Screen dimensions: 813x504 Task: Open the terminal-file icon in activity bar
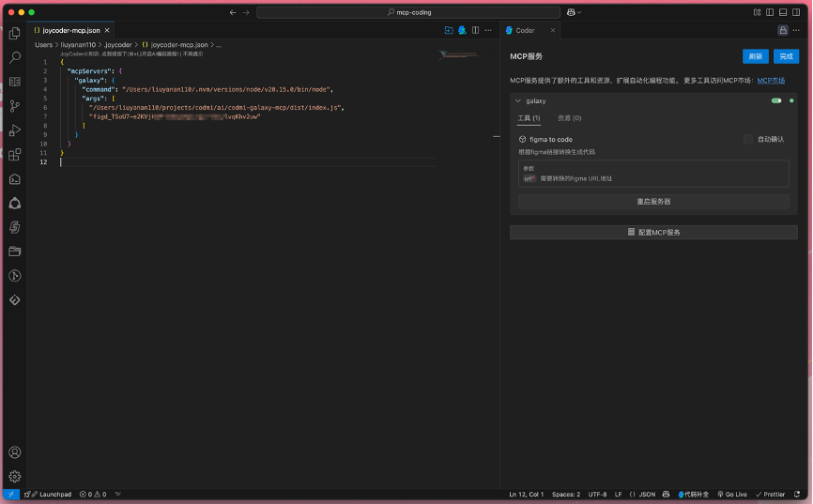[14, 179]
